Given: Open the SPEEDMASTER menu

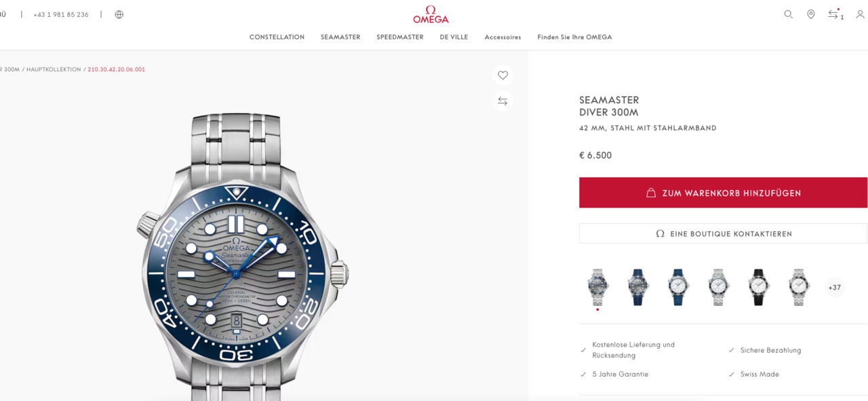Looking at the screenshot, I should tap(400, 37).
